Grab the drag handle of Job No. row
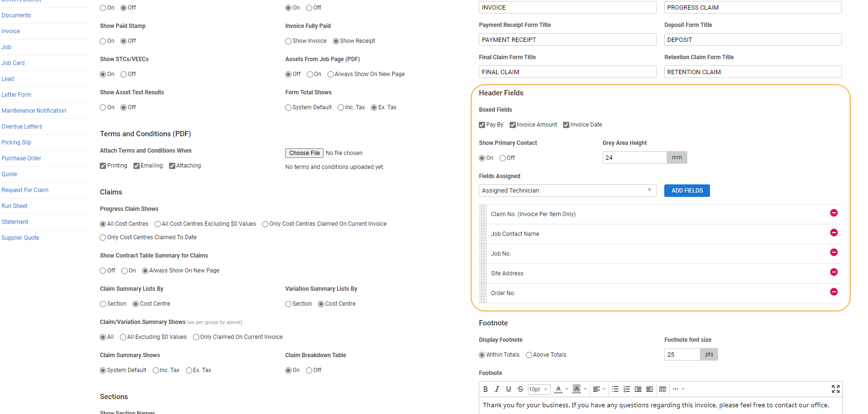Viewport: 868px width, 414px height. click(483, 254)
